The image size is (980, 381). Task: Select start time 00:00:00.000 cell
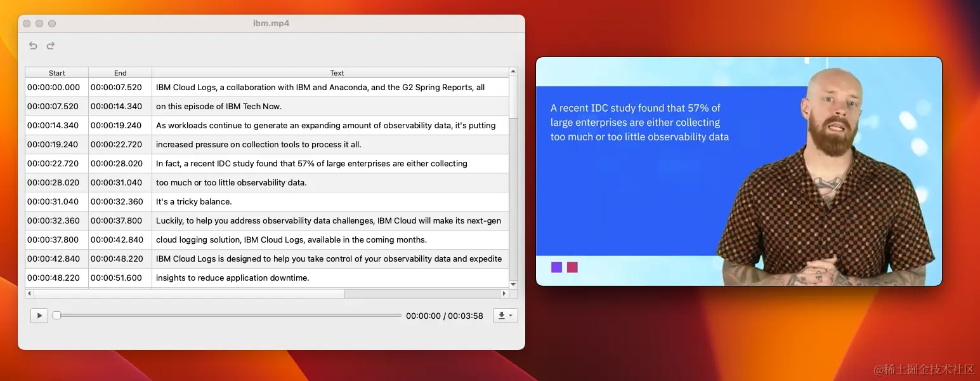(x=57, y=87)
